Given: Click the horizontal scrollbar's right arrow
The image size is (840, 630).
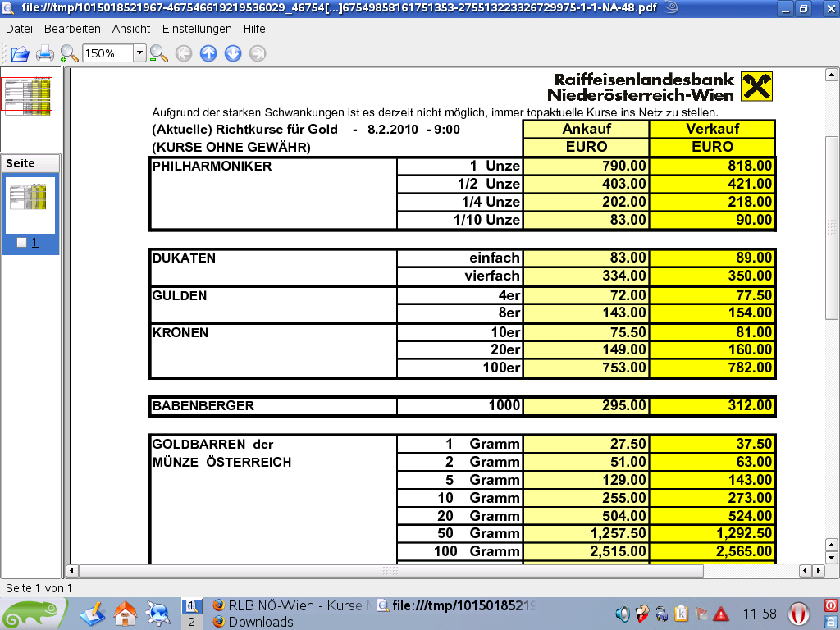Looking at the screenshot, I should pos(818,571).
